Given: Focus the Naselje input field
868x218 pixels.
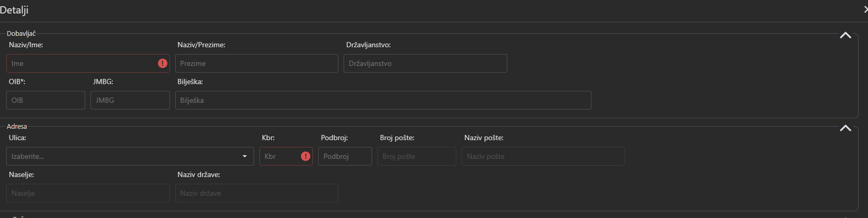Looking at the screenshot, I should 88,193.
